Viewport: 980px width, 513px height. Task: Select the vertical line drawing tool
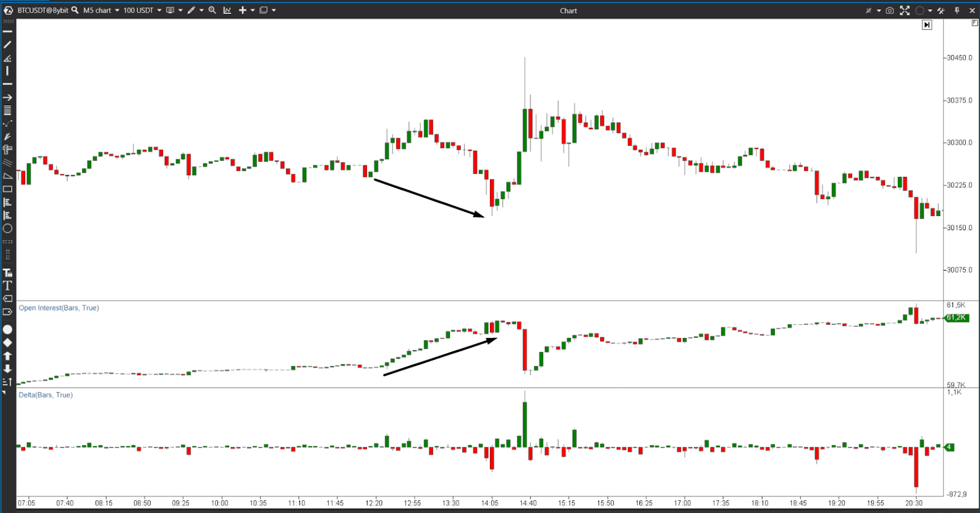[7, 71]
